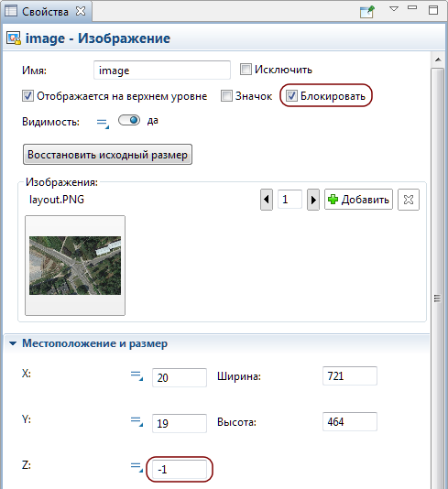Enable the Исключить checkbox

[x=246, y=70]
